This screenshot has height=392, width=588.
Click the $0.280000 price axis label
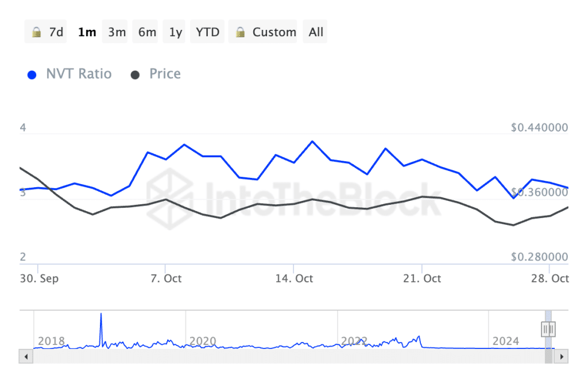(539, 257)
